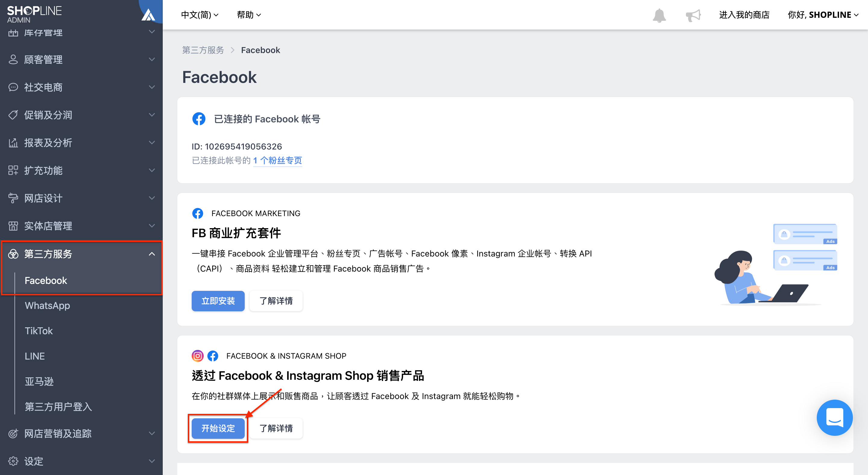Click 了解详情 under Facebook & Instagram Shop

click(276, 428)
